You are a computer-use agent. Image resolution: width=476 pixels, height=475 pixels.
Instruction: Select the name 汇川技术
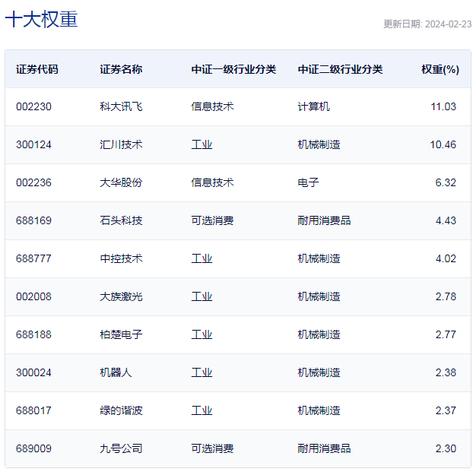coord(121,144)
